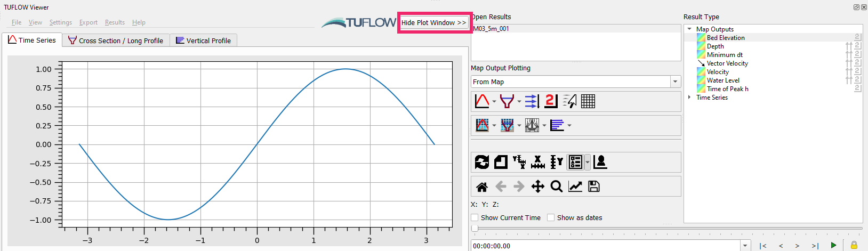868x251 pixels.
Task: Toggle the yellow padlock lock icon
Action: (x=854, y=245)
